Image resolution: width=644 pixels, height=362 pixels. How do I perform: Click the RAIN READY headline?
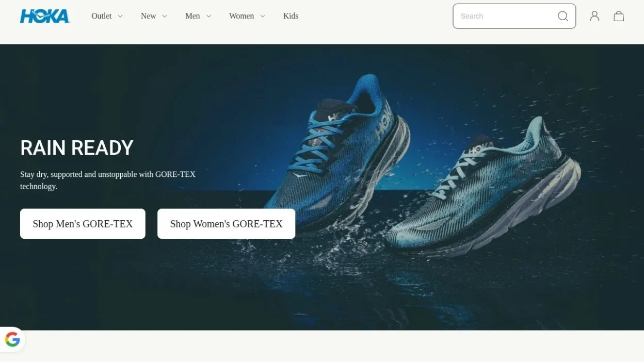click(x=77, y=148)
